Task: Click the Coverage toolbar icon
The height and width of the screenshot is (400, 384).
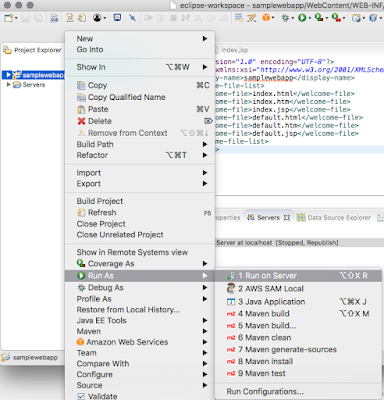Action: point(319,17)
